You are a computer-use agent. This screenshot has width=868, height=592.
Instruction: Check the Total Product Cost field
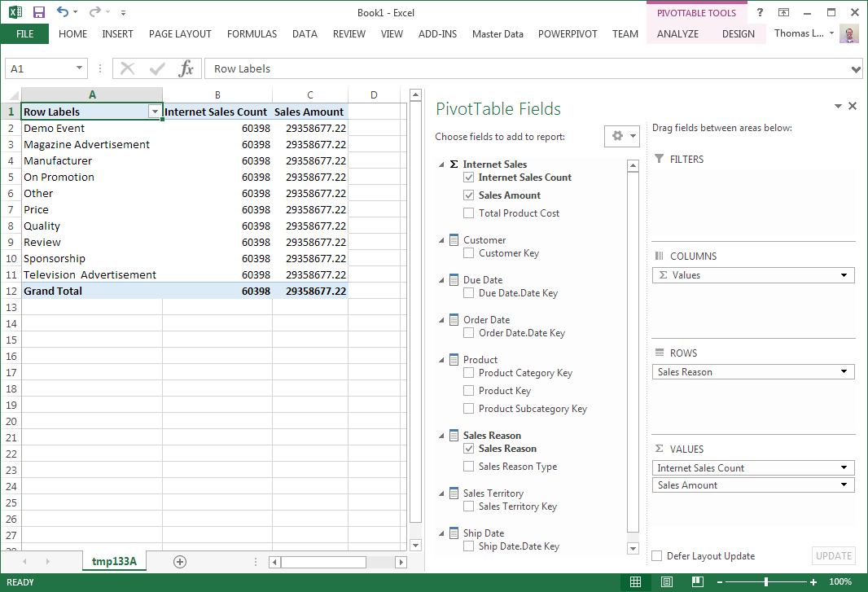[x=468, y=213]
